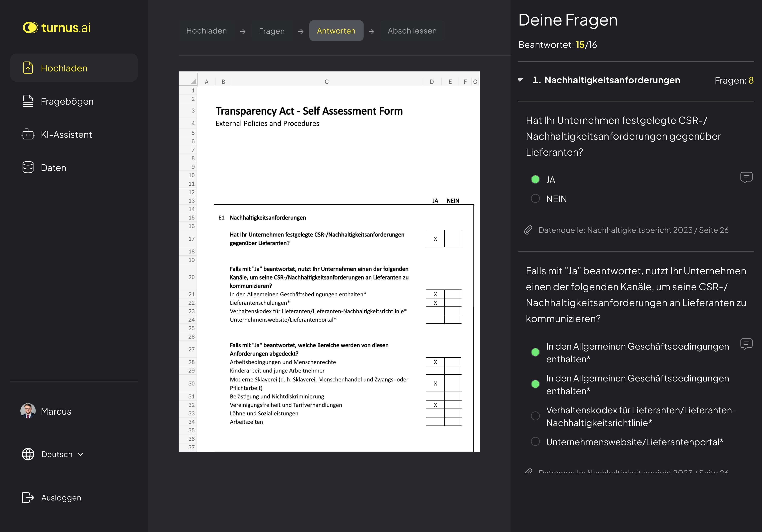Click the Daten database icon
Viewport: 762px width, 532px height.
[x=28, y=167]
